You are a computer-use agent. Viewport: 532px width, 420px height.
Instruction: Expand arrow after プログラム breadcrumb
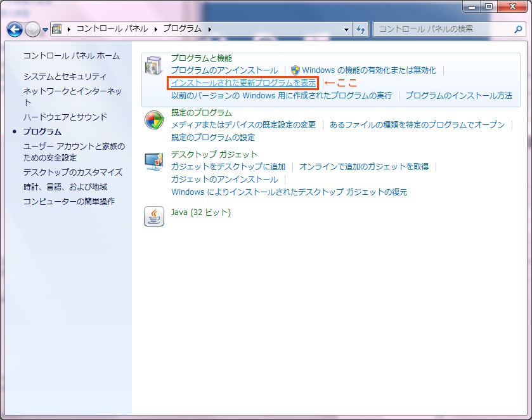point(210,29)
